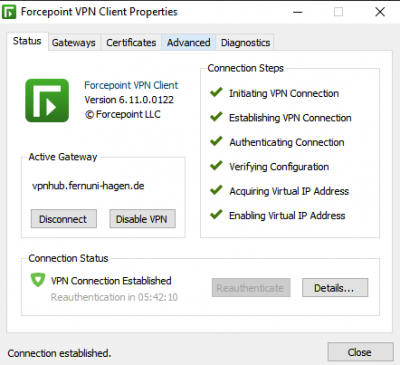
Task: Click the title bar Forcepoint app icon
Action: pos(9,12)
